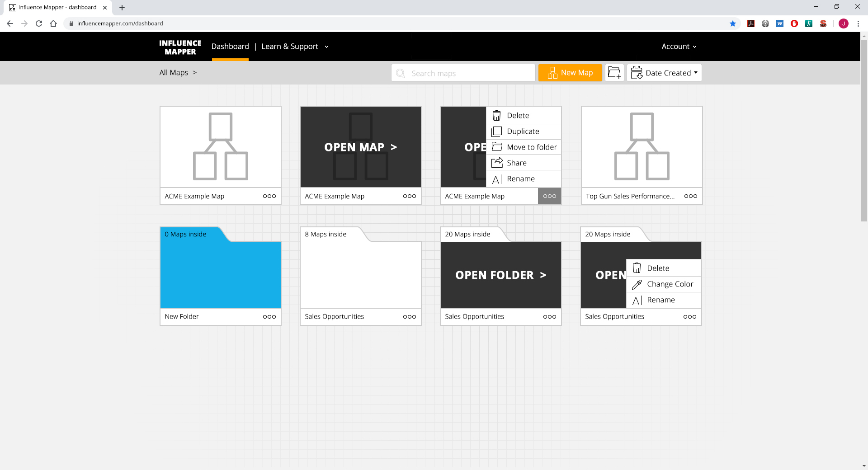Viewport: 868px width, 470px height.
Task: Open options for second ACME Example Map
Action: click(x=410, y=196)
